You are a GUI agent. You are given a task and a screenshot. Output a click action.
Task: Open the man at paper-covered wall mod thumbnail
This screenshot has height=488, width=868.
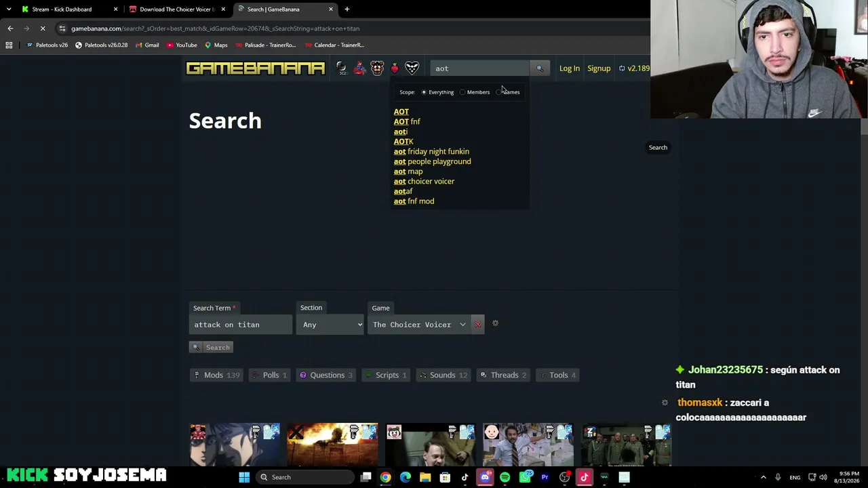[528, 445]
